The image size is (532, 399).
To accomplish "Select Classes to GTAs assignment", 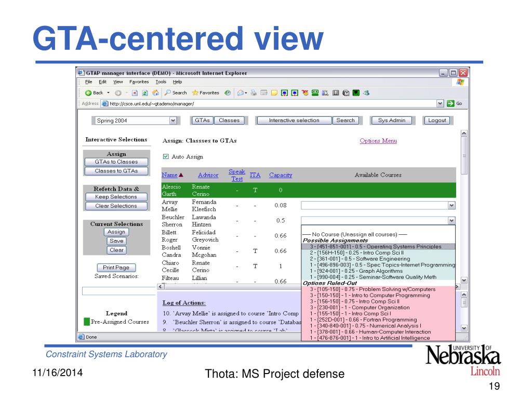I will (116, 171).
